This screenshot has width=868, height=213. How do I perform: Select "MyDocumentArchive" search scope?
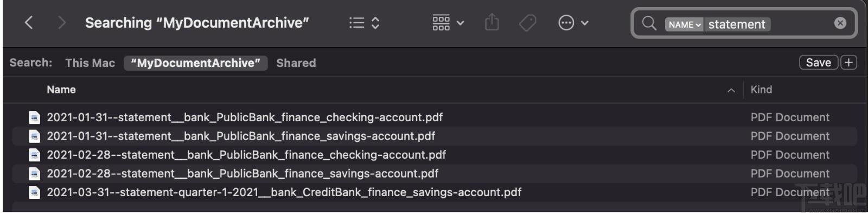tap(196, 63)
